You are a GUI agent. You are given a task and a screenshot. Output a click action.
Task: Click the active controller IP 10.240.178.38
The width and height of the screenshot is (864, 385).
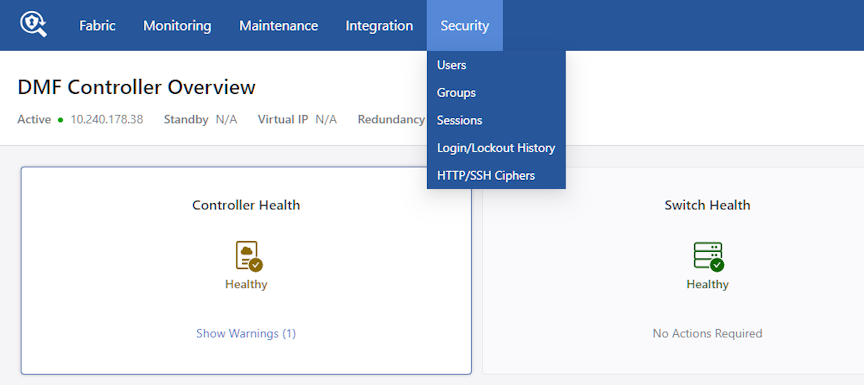click(x=107, y=120)
